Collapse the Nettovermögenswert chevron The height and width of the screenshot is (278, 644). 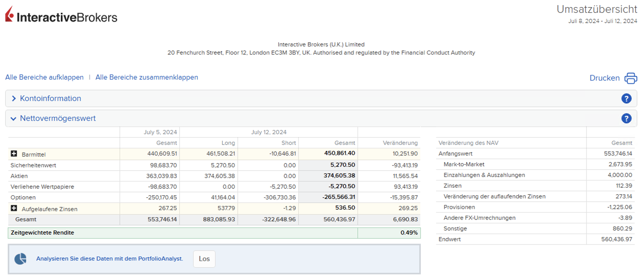point(14,119)
